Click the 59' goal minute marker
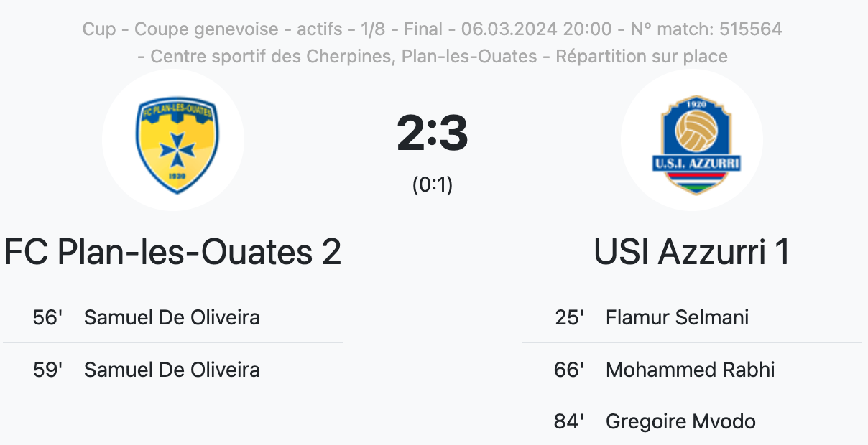 [x=48, y=370]
